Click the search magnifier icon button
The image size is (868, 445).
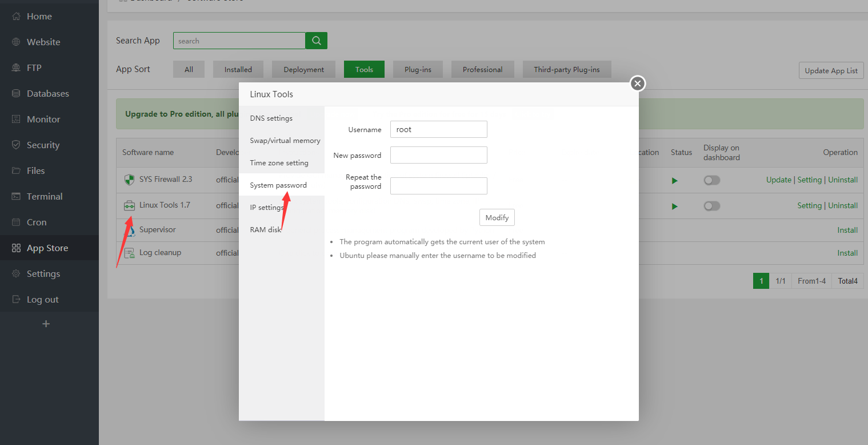point(316,41)
